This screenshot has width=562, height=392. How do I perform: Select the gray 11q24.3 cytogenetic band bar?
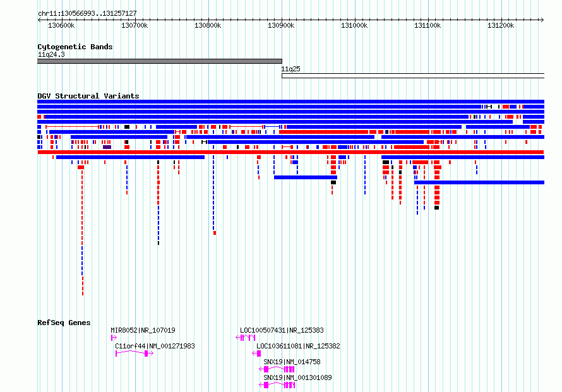(x=160, y=61)
